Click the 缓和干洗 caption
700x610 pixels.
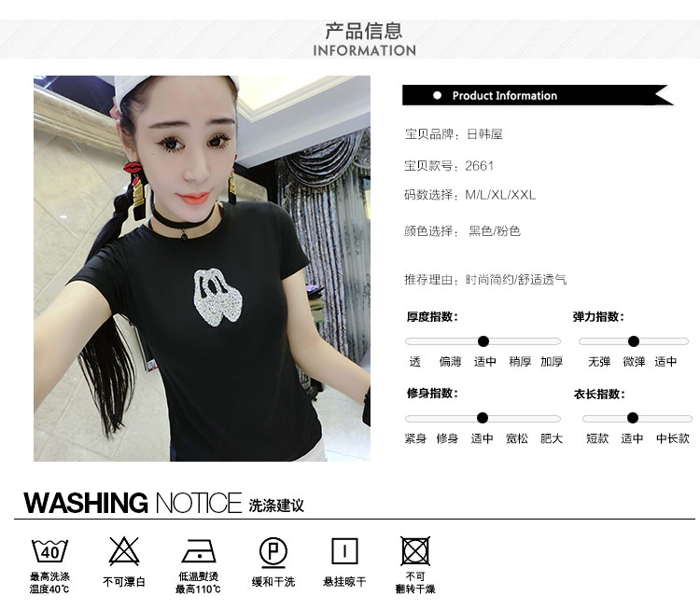pos(273,582)
